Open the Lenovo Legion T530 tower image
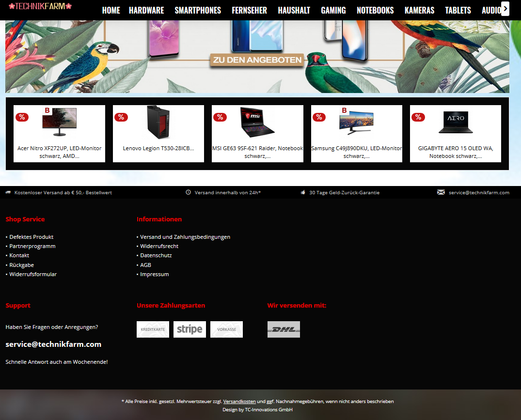Viewport: 521px width, 420px height. [x=158, y=122]
